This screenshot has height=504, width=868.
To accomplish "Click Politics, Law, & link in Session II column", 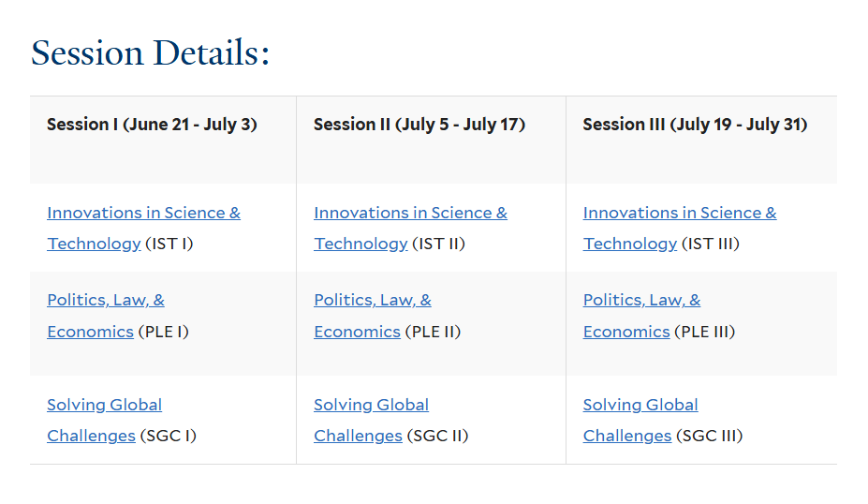I will point(373,300).
